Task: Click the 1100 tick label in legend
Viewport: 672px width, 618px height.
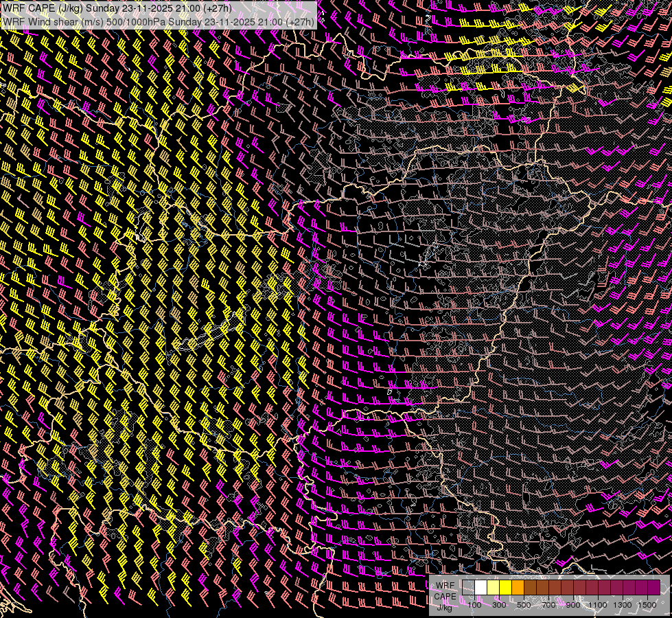Action: 598,604
